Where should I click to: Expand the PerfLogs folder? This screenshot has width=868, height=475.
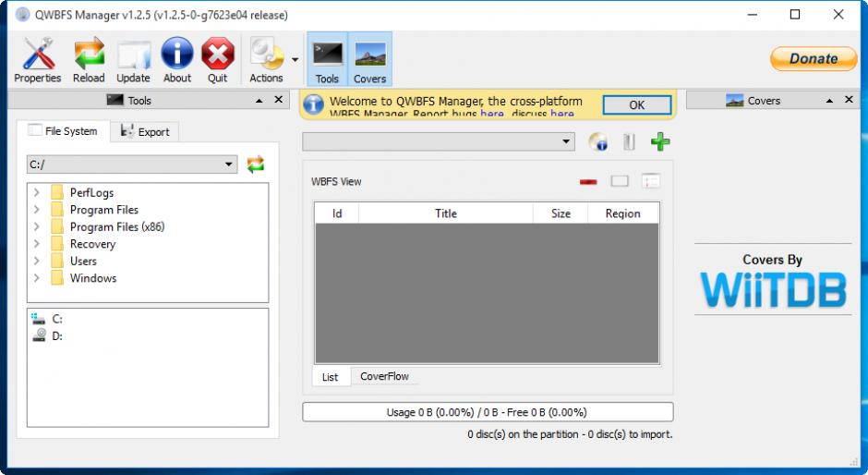tap(37, 192)
